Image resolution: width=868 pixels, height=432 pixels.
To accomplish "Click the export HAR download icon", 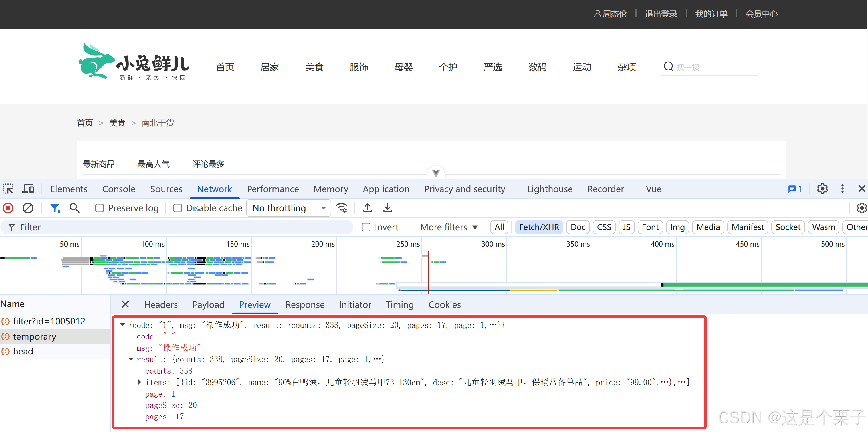I will tap(387, 208).
